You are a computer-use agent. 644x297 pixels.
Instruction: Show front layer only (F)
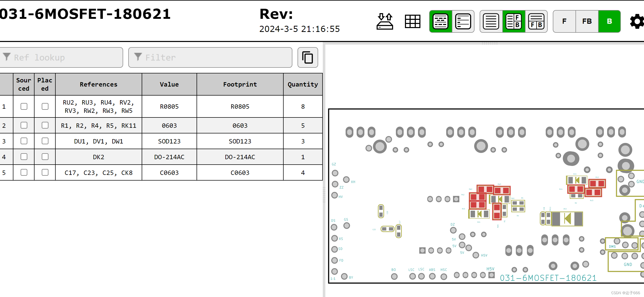[x=564, y=21]
